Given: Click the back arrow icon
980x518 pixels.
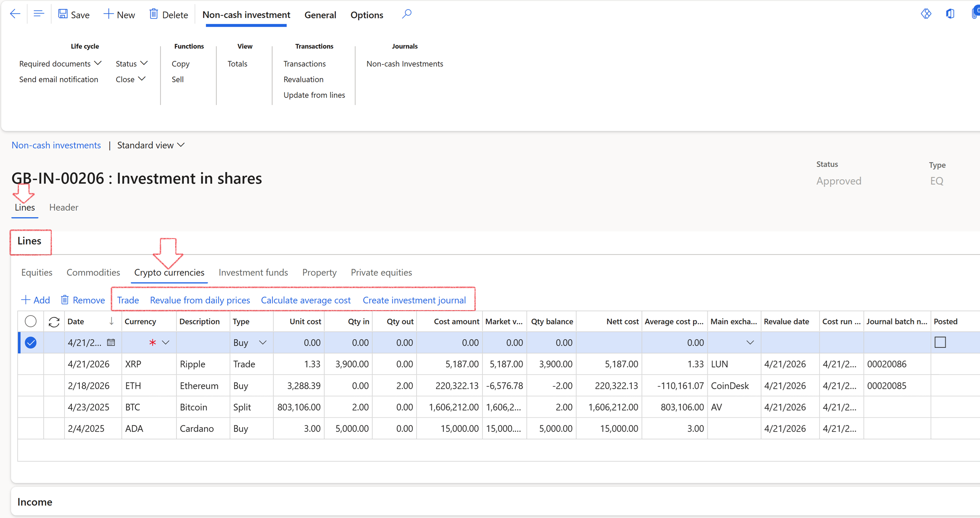Looking at the screenshot, I should point(15,14).
